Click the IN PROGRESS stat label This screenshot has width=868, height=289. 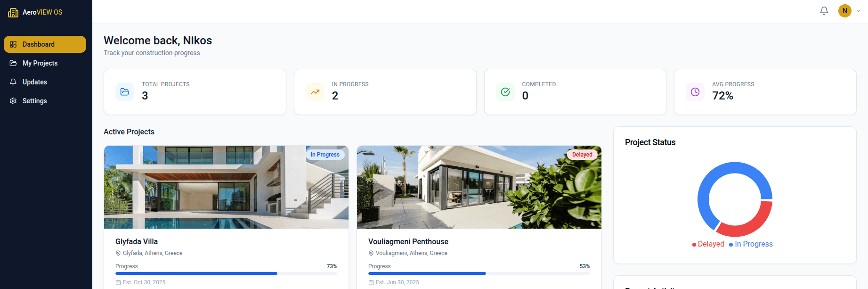350,84
